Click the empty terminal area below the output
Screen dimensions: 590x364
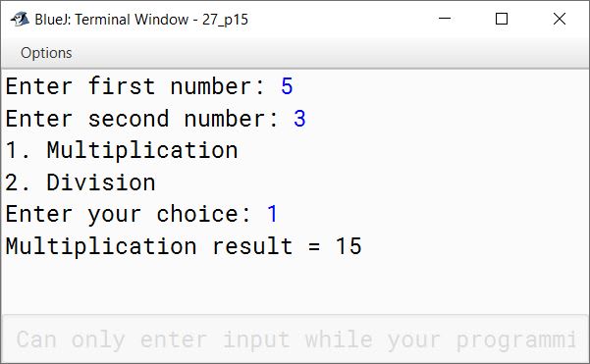pos(295,287)
